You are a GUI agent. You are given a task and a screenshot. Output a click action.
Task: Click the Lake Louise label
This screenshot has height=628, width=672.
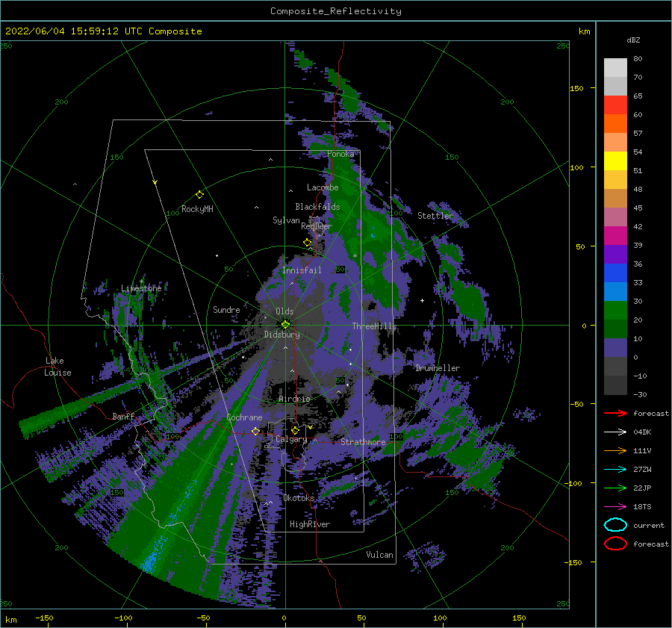(x=58, y=367)
